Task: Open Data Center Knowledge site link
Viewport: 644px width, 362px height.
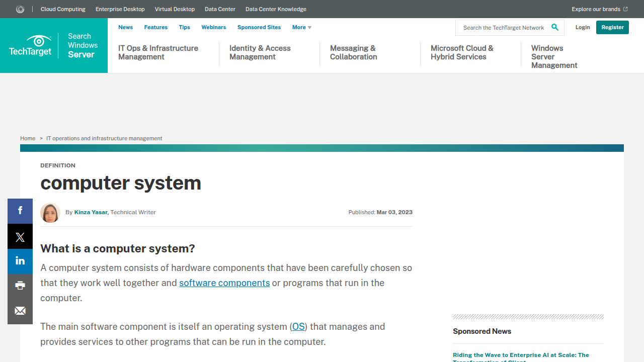Action: click(276, 9)
